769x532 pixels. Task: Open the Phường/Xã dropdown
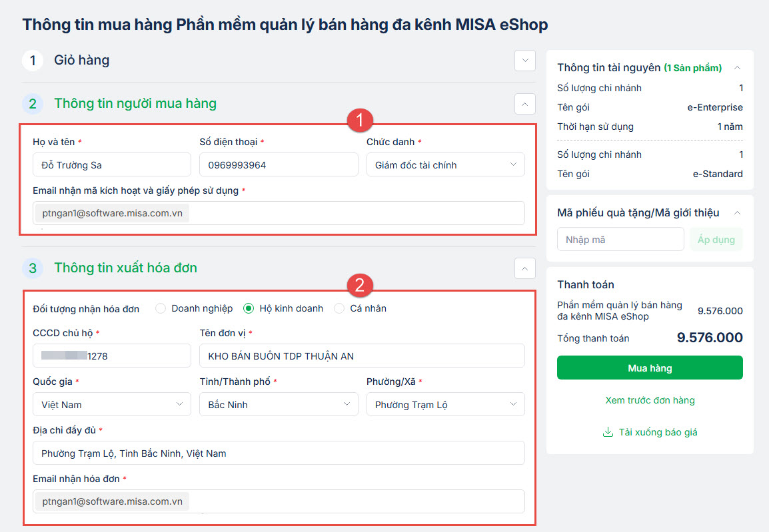[x=445, y=404]
